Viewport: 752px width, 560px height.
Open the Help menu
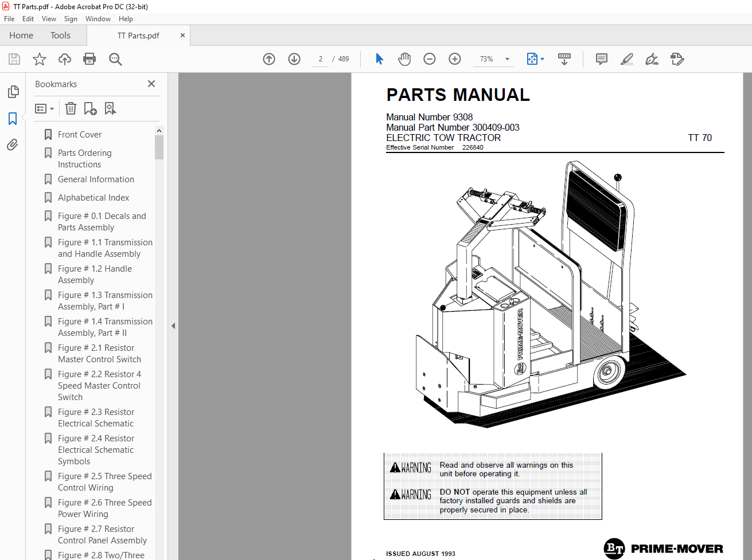click(x=126, y=19)
